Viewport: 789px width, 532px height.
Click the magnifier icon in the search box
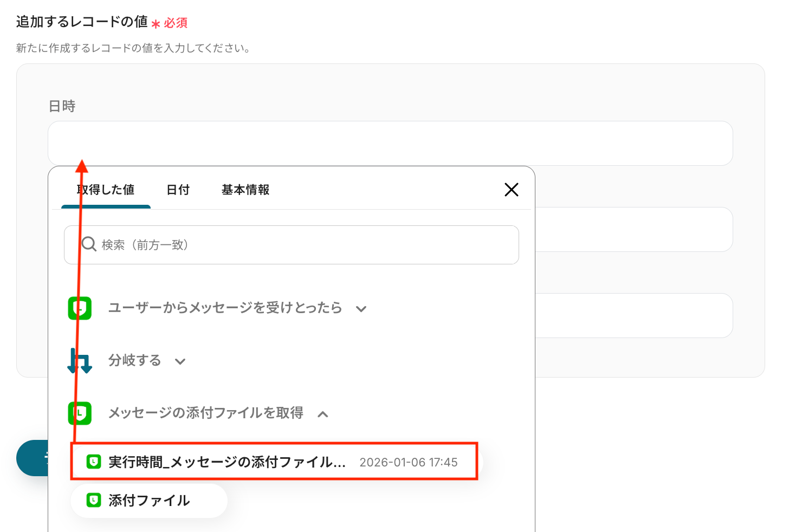89,244
